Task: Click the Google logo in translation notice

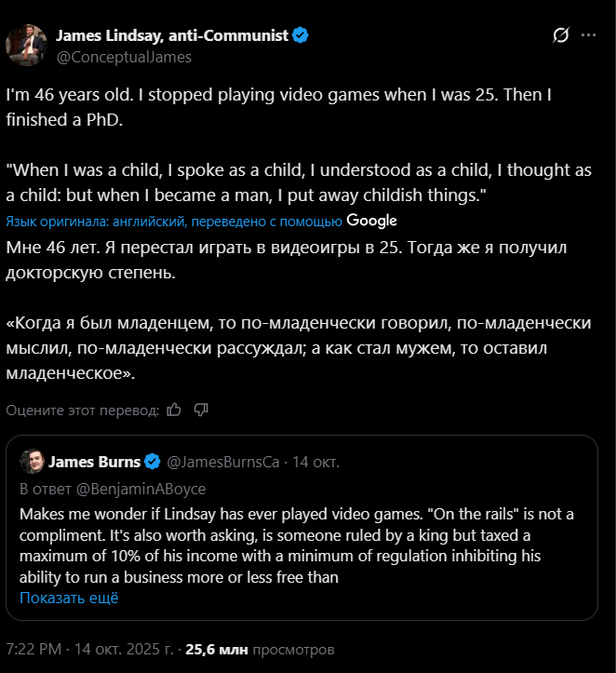Action: [x=372, y=221]
